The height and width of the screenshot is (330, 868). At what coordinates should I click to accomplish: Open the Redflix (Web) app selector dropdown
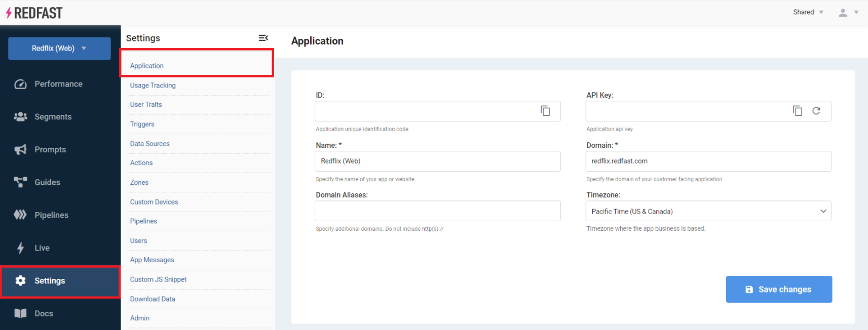pyautogui.click(x=59, y=48)
